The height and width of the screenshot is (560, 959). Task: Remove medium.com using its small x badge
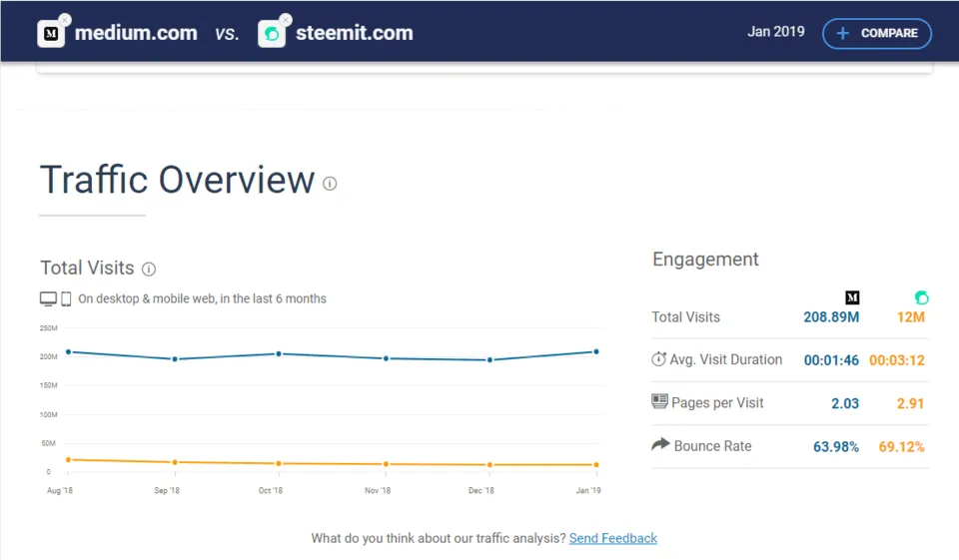point(65,20)
